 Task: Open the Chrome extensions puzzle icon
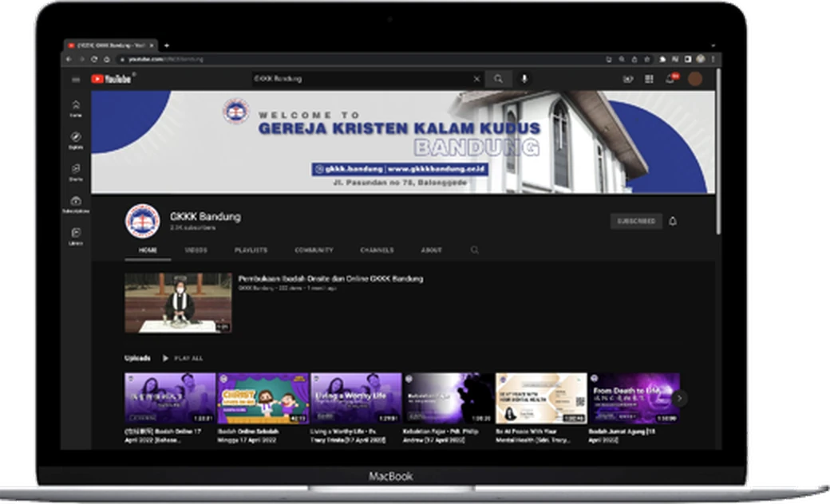[x=662, y=59]
